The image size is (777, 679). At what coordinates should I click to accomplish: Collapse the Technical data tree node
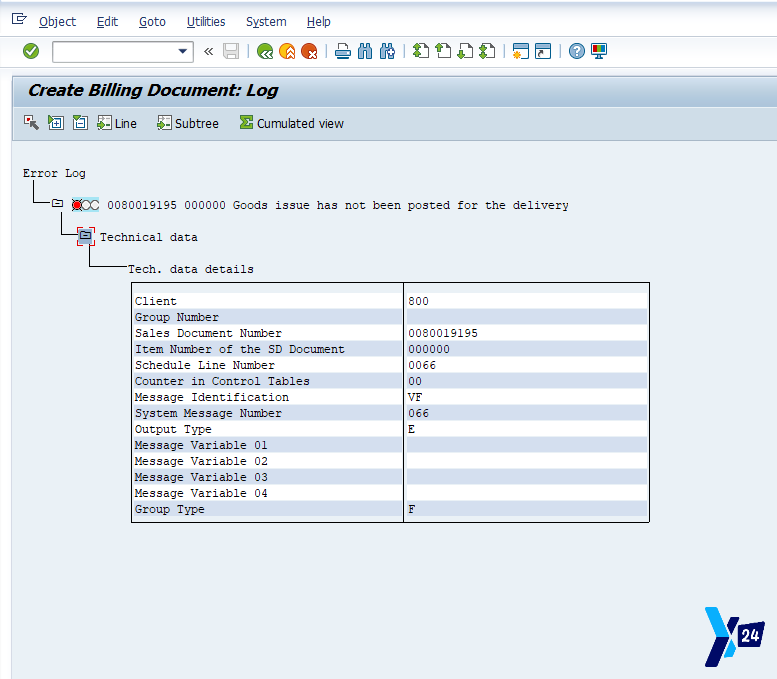[x=86, y=237]
